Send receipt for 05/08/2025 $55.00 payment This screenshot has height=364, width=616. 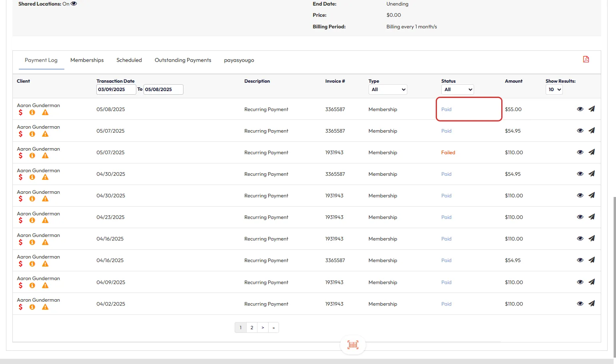tap(592, 109)
